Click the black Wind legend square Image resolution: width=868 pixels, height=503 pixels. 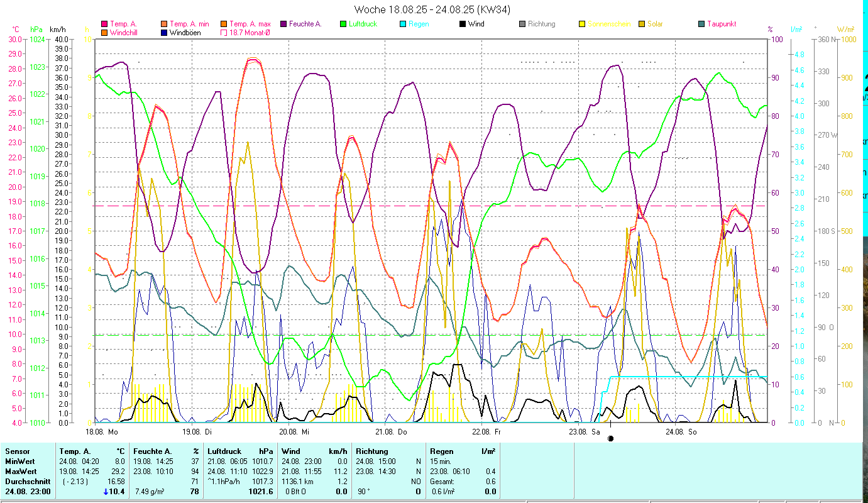[463, 24]
